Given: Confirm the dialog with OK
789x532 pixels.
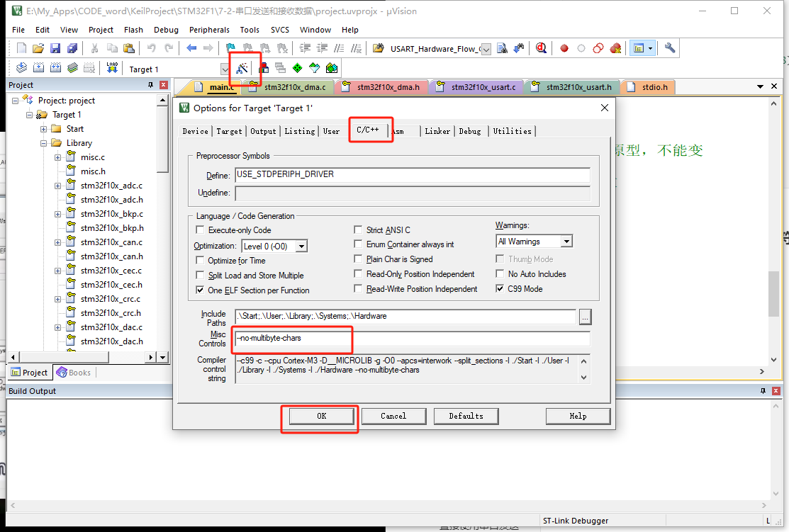Looking at the screenshot, I should (322, 416).
